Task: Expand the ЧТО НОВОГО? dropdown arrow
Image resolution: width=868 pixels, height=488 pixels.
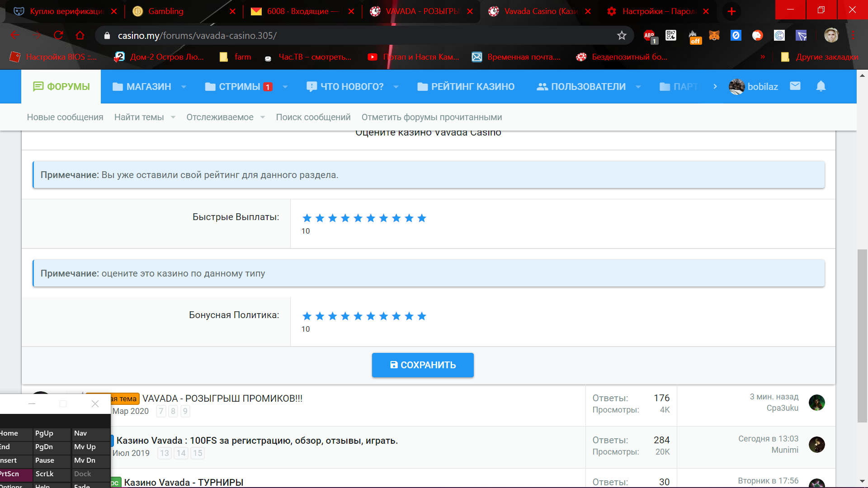Action: click(x=396, y=87)
